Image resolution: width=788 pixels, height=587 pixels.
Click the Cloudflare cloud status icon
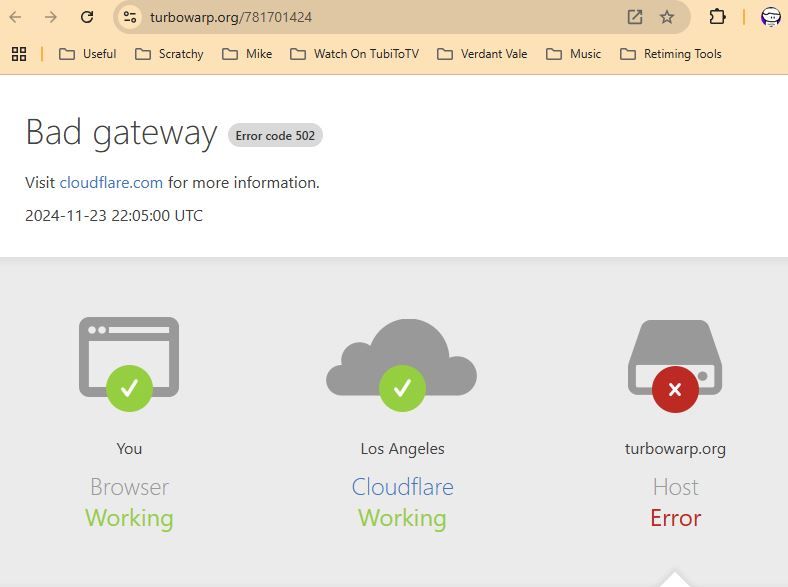[x=402, y=365]
